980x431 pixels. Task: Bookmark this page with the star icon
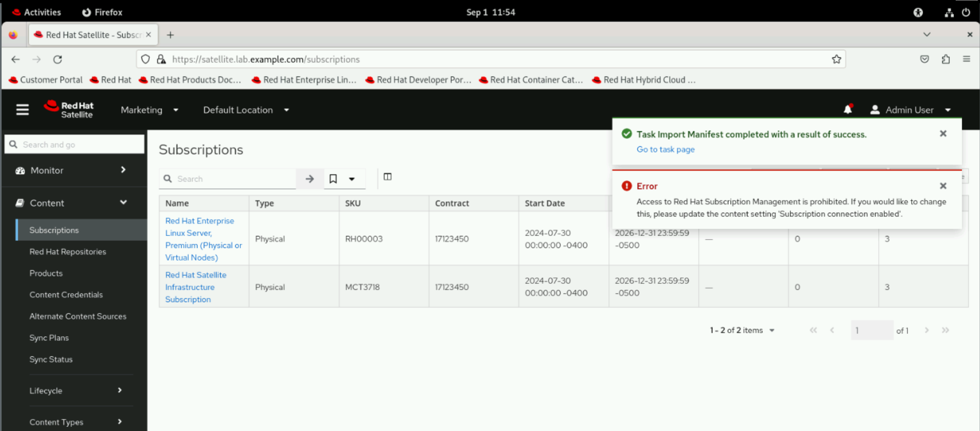[x=836, y=59]
